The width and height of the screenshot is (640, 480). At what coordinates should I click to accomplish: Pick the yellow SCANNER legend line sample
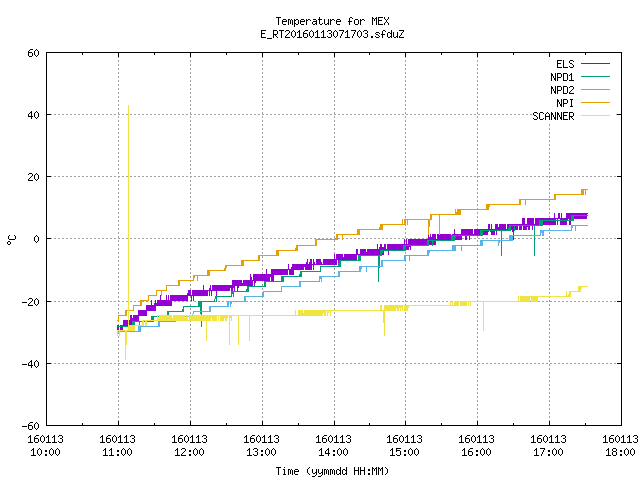(595, 116)
